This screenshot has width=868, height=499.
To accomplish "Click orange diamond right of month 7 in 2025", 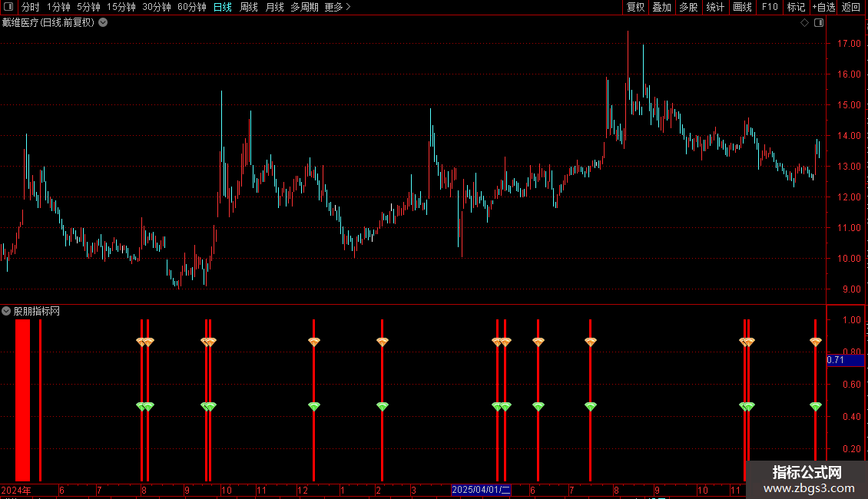I will 591,342.
